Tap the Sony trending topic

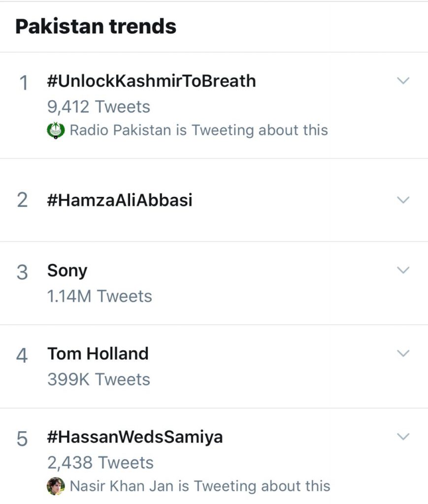[x=67, y=271]
